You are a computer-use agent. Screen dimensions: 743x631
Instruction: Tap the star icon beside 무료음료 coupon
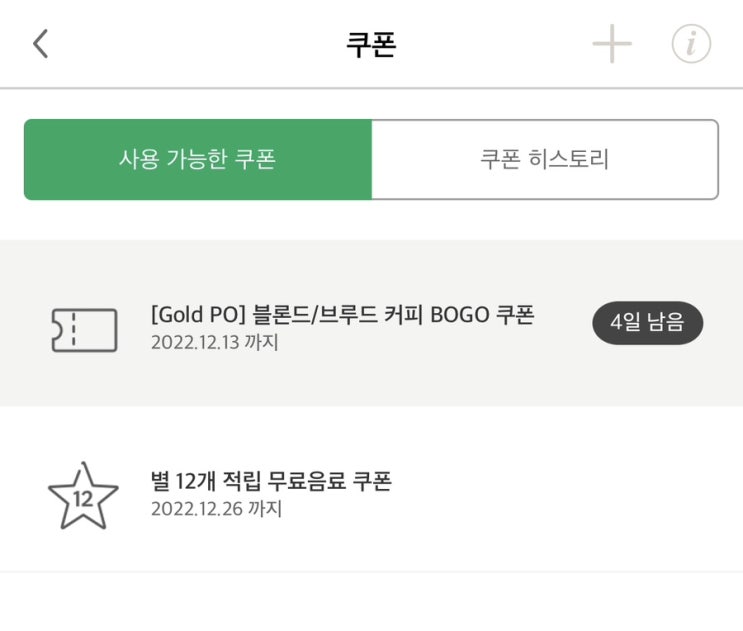pos(83,496)
